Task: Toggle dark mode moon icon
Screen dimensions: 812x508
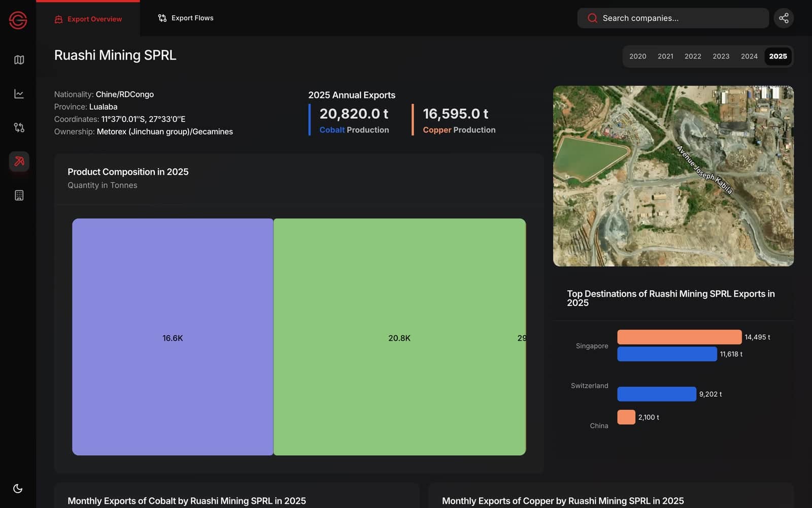Action: [18, 489]
